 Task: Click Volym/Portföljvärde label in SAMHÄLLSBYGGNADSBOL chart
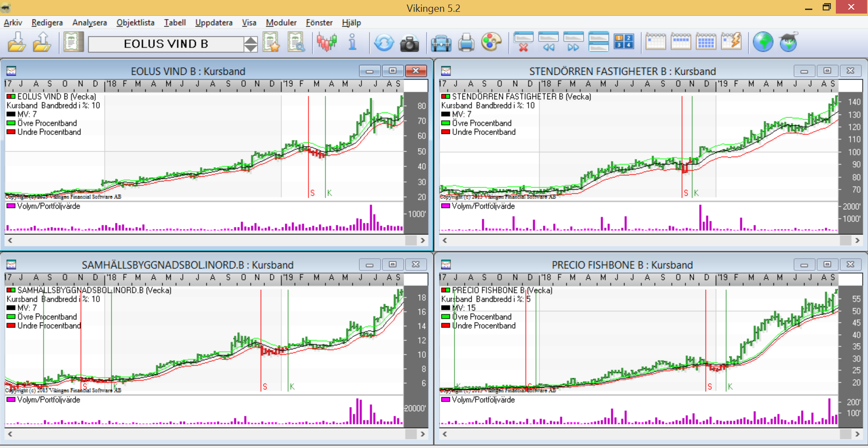[x=48, y=400]
